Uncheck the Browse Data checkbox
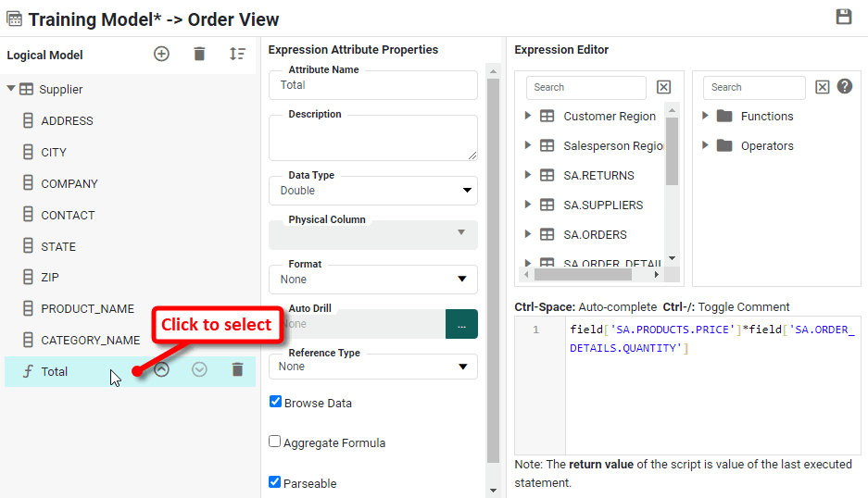This screenshot has height=498, width=868. point(275,402)
